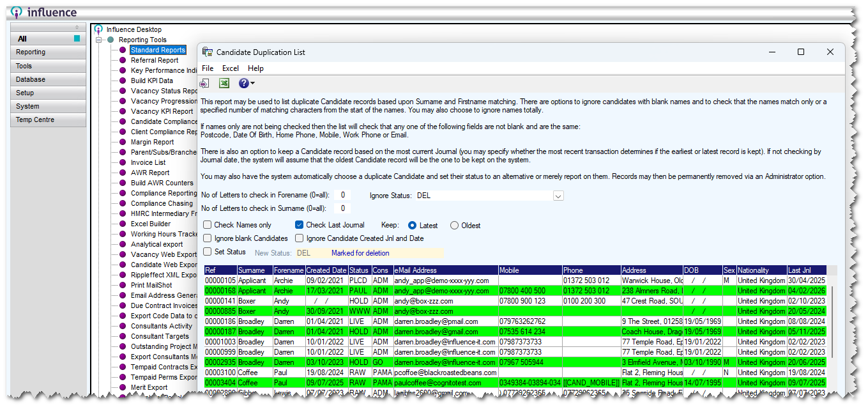Untick the Check Last Journal checkbox
This screenshot has height=409, width=868.
pos(300,225)
